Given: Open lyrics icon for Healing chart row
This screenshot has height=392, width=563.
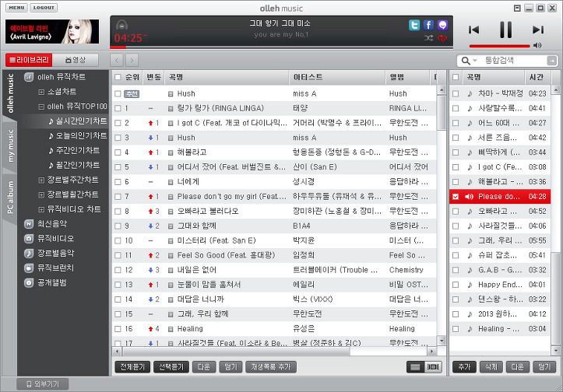Looking at the screenshot, I should coord(171,329).
